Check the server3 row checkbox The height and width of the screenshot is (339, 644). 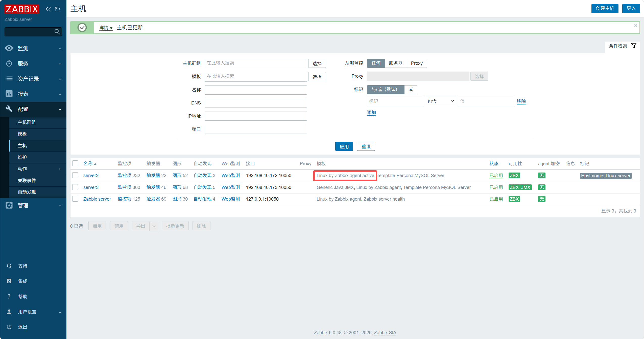point(75,187)
